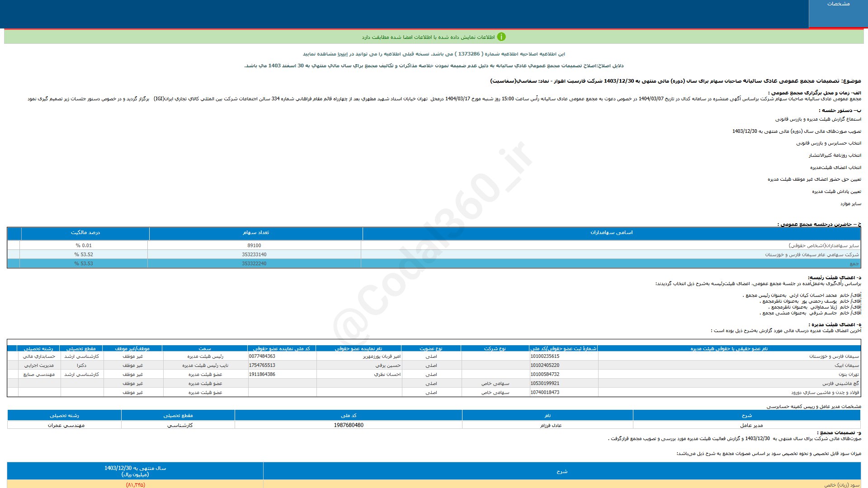Screen dimensions: 868x488
Task: Click the جمع total row label
Action: pos(854,263)
